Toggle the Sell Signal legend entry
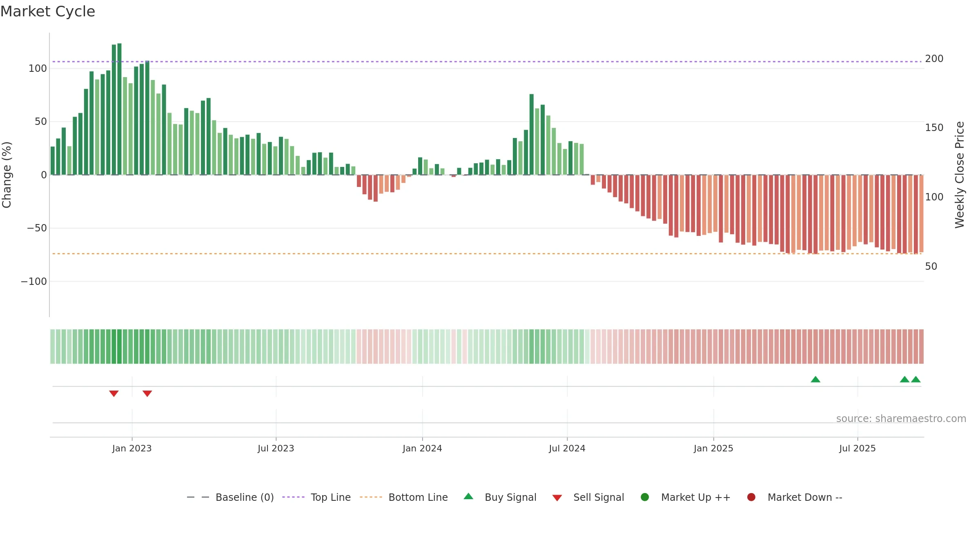 point(588,497)
